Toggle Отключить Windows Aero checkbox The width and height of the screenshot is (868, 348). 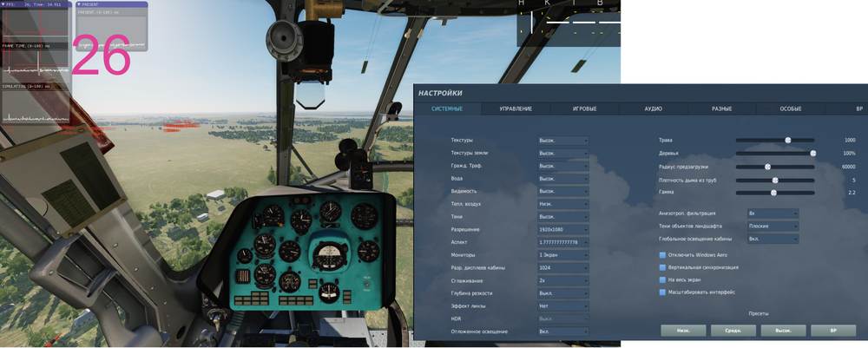(x=662, y=255)
